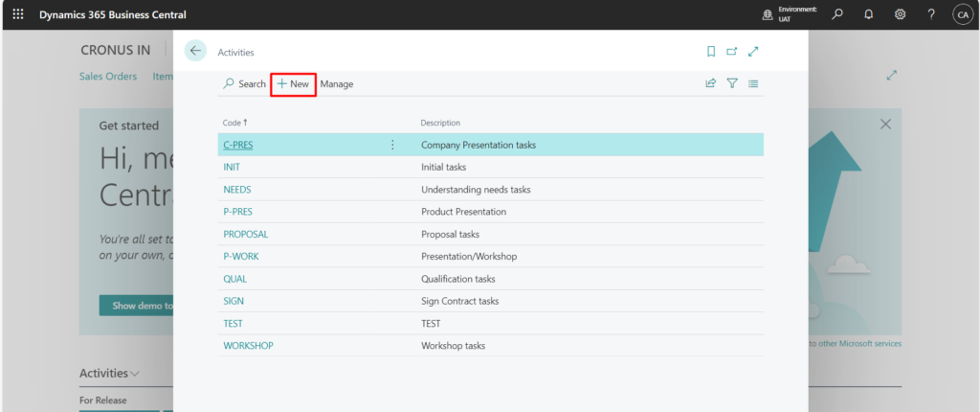Select 'Product Presentation' description cell

[464, 212]
